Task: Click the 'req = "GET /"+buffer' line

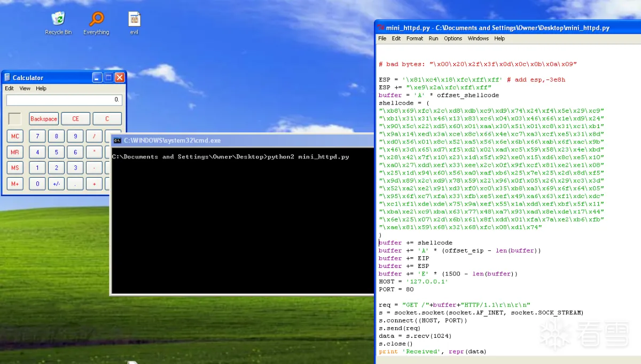Action: [x=455, y=305]
